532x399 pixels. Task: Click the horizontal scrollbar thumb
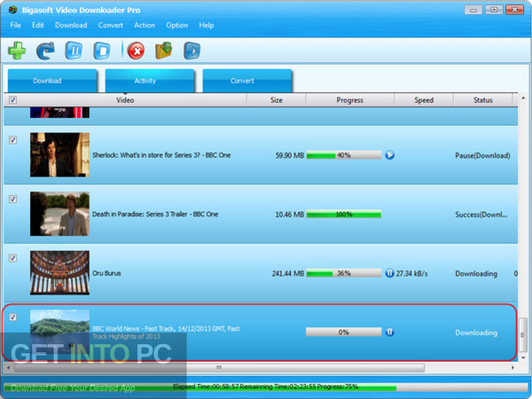(x=219, y=368)
